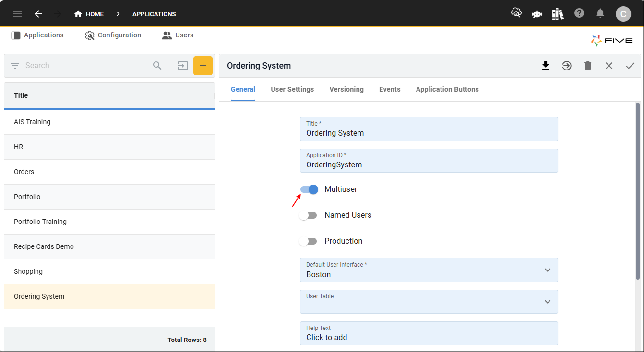644x352 pixels.
Task: Open the Users menu
Action: (178, 35)
